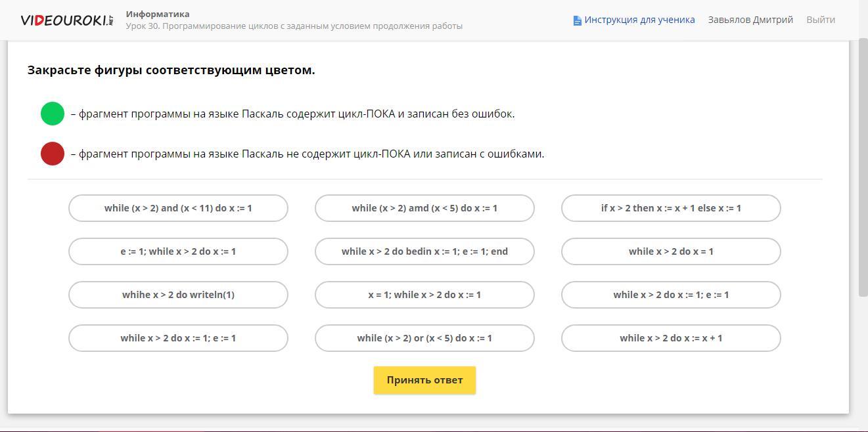Click the vertical page scrollbar
The height and width of the screenshot is (432, 868).
tap(863, 164)
